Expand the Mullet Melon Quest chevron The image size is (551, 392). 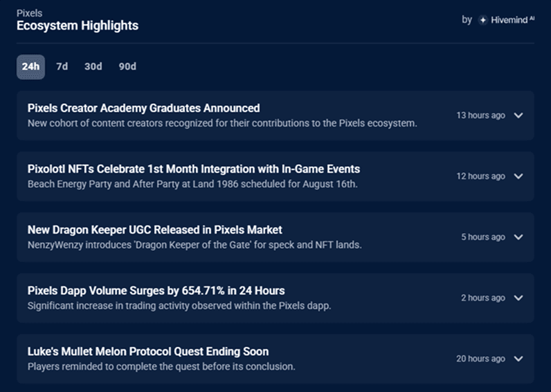[x=518, y=359]
